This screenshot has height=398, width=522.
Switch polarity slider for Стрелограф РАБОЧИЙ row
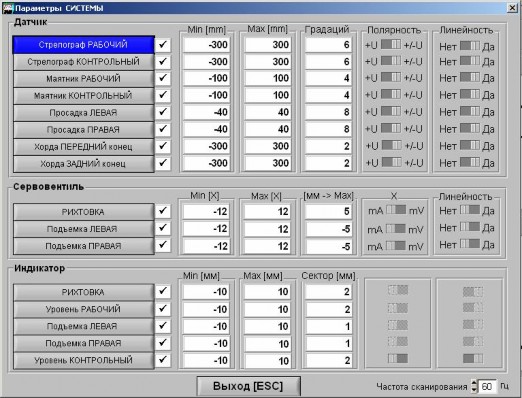(391, 44)
